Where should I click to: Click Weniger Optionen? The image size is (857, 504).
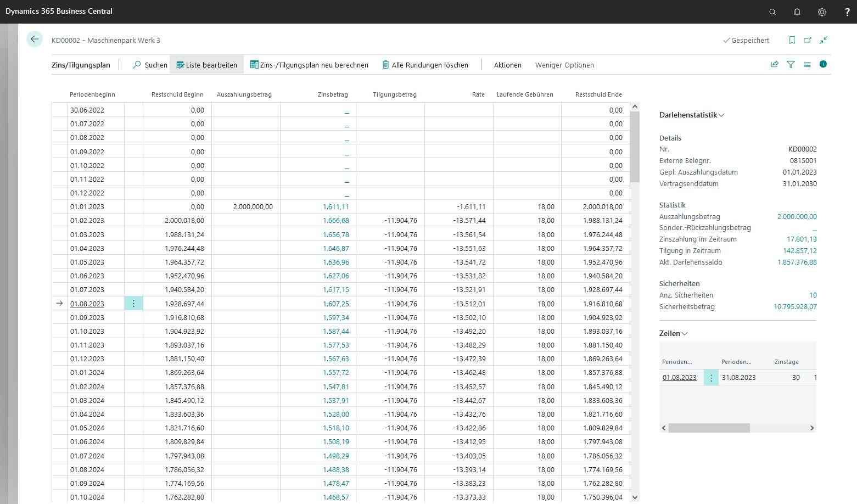(564, 65)
